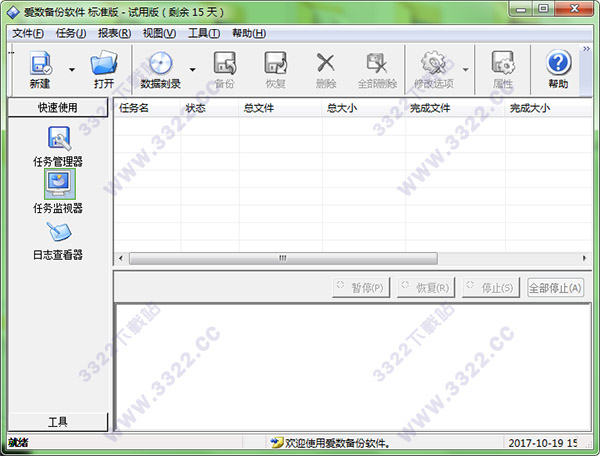
Task: Click the 新建 (New) toolbar icon
Action: [40, 63]
